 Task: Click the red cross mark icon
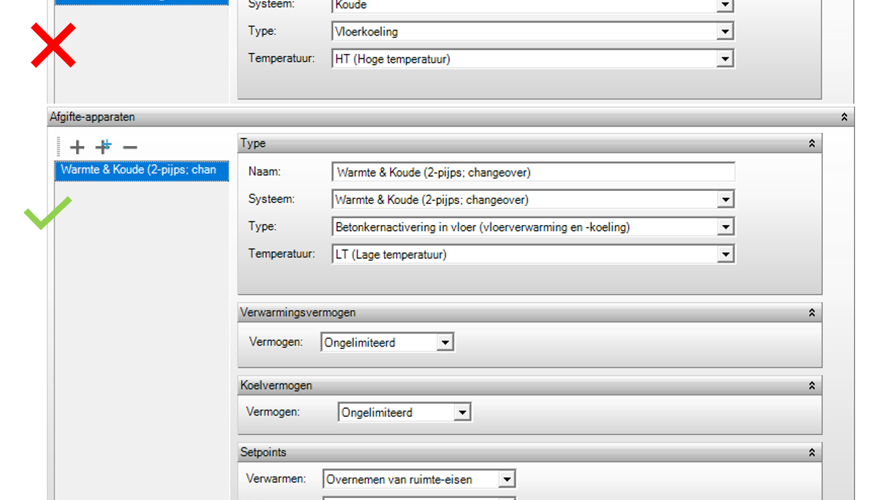click(53, 46)
